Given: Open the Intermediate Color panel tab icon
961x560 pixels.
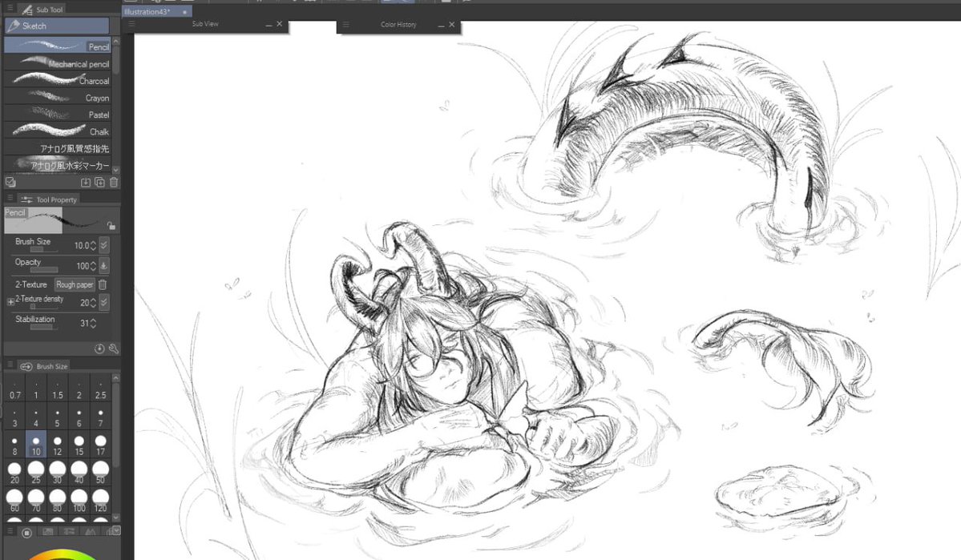Looking at the screenshot, I should 90,532.
